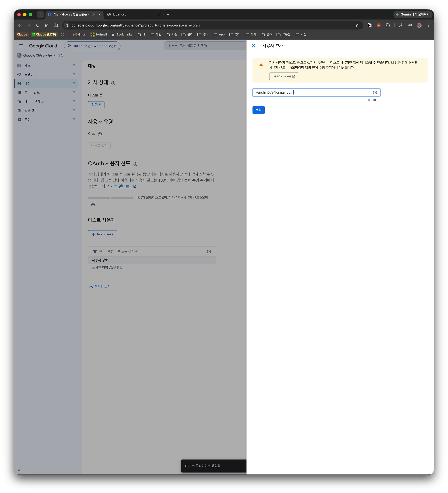Open project selector tutorials-go-web-sns-login
Viewport: 448px width, 493px height.
pyautogui.click(x=92, y=46)
